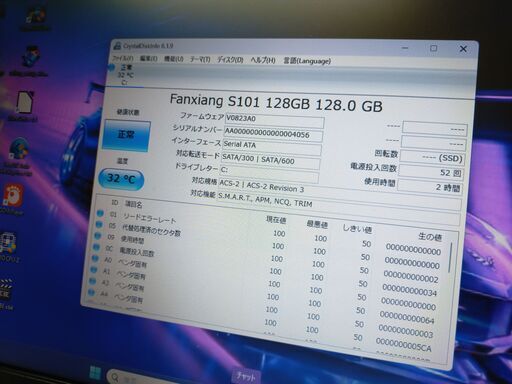512x384 pixels.
Task: Click the status icon for 電源投入回数 row
Action: point(96,247)
